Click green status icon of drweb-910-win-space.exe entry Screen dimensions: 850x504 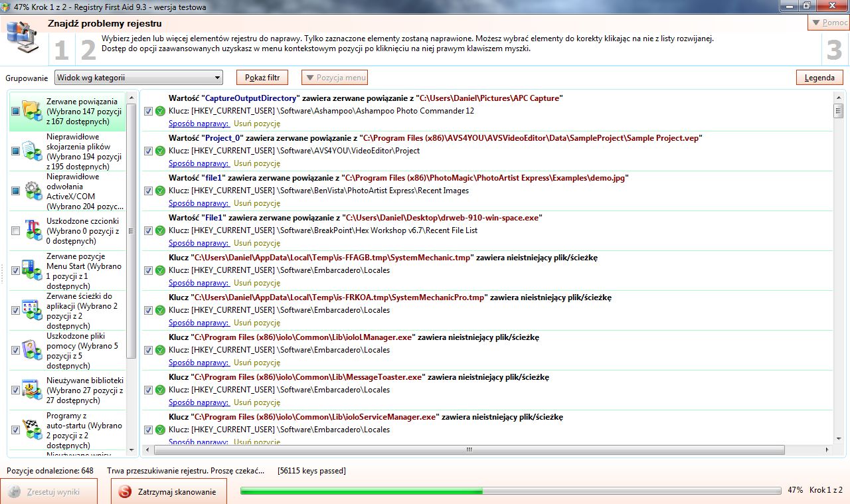tap(160, 230)
